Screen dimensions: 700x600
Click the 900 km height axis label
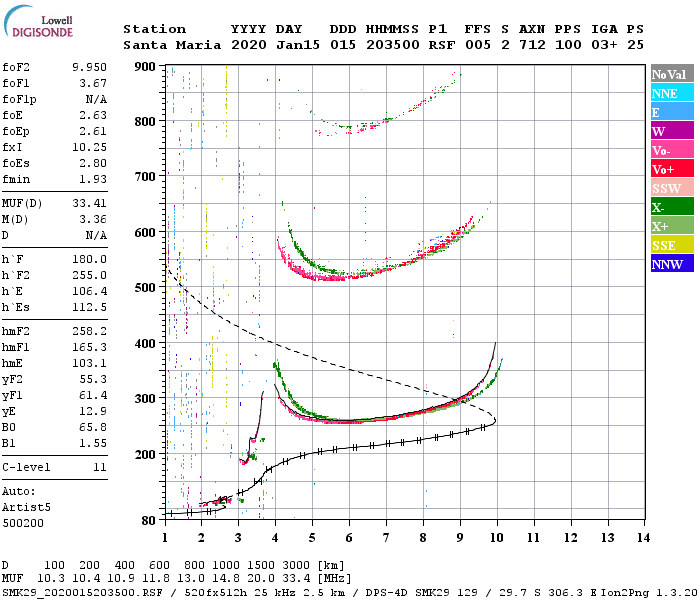[145, 67]
